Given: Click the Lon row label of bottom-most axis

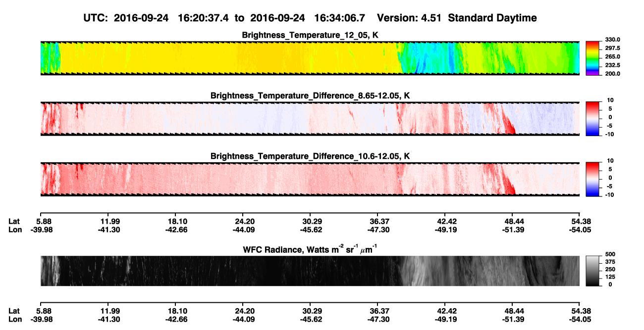Looking at the screenshot, I should [x=15, y=319].
